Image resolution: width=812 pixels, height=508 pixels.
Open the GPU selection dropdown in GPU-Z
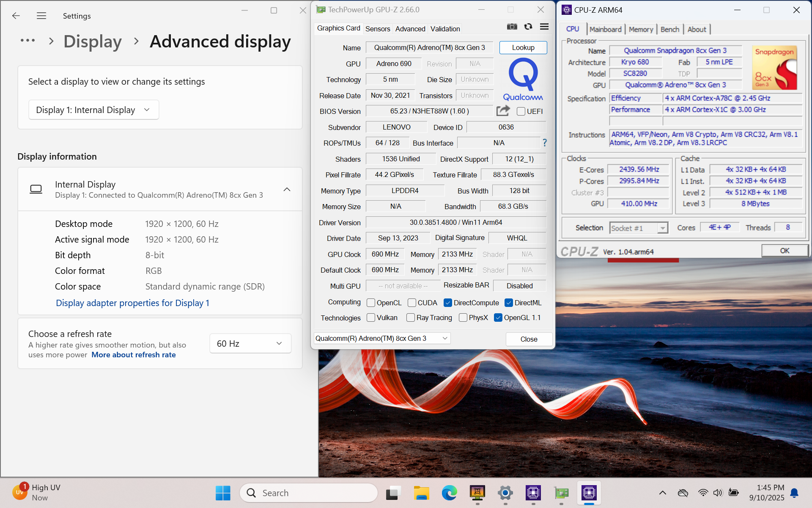point(382,338)
